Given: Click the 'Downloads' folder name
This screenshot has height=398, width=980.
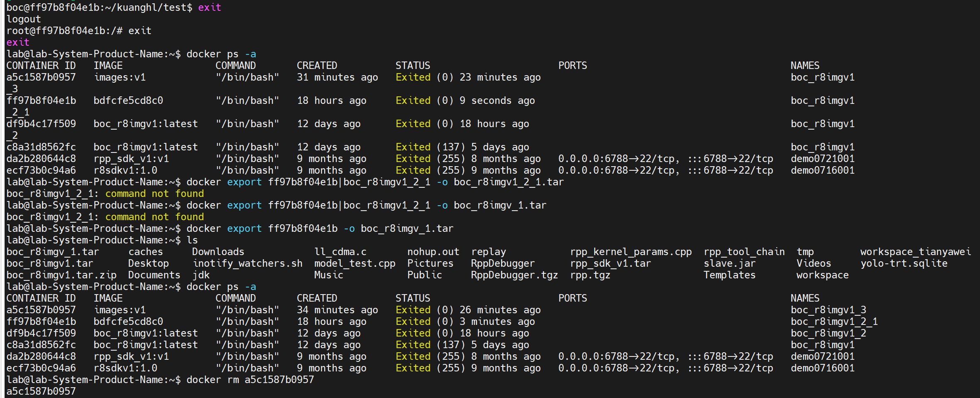Looking at the screenshot, I should pyautogui.click(x=218, y=252).
